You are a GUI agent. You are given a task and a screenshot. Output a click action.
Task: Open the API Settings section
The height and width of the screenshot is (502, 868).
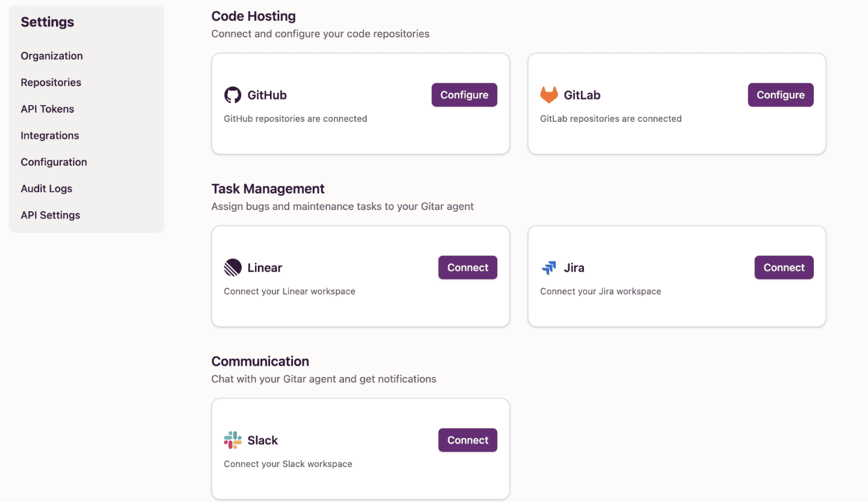pyautogui.click(x=50, y=215)
